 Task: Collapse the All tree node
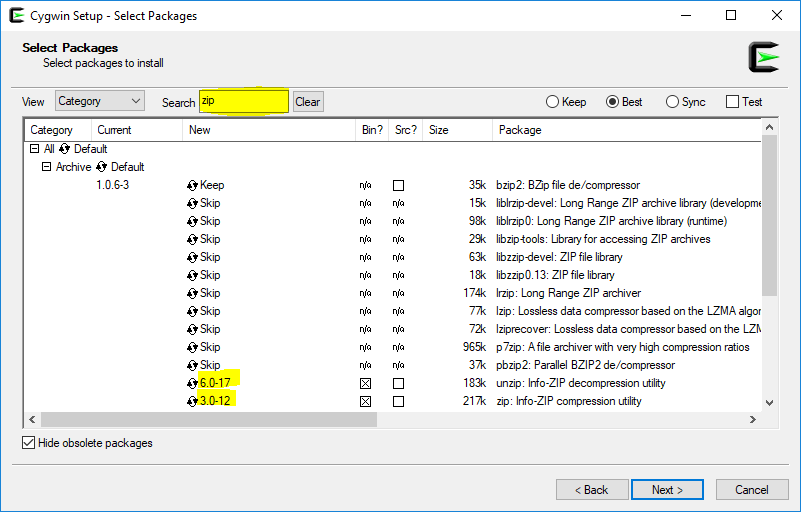click(x=34, y=149)
